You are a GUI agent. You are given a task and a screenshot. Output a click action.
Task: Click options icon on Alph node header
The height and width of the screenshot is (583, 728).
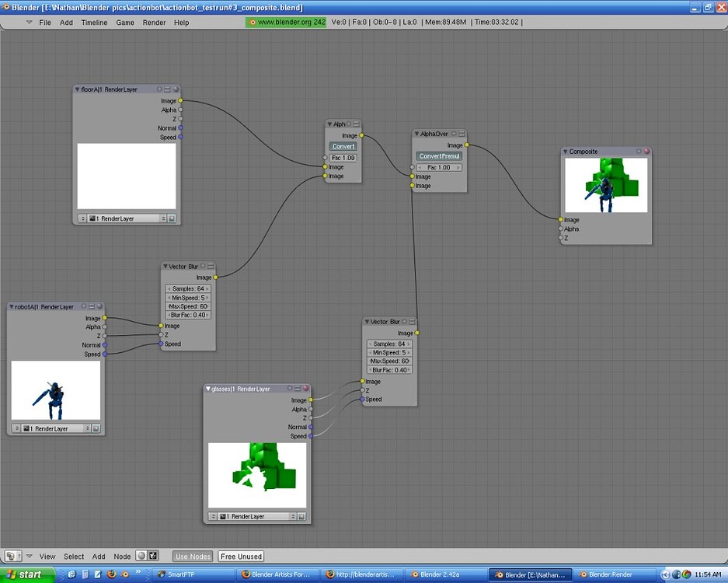[x=357, y=124]
